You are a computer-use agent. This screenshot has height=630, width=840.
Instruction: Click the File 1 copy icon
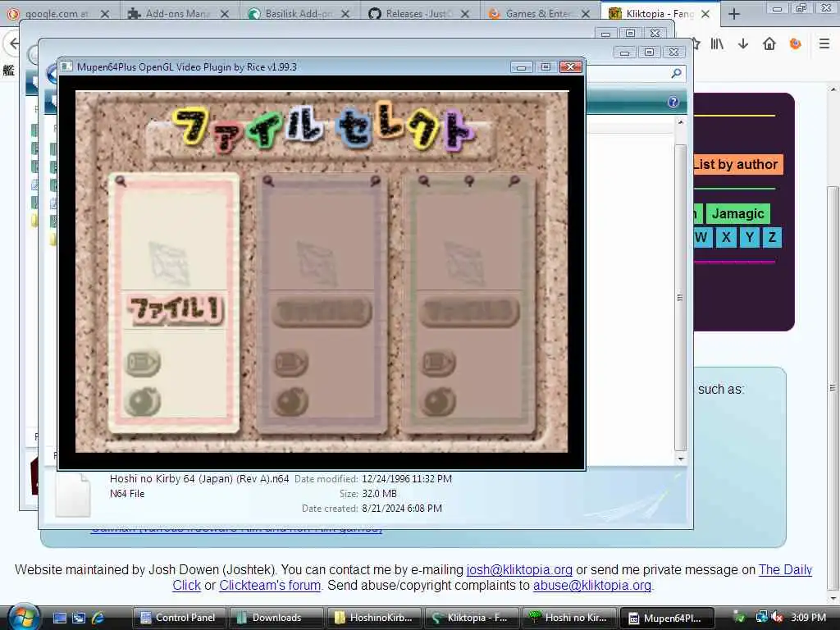[143, 363]
